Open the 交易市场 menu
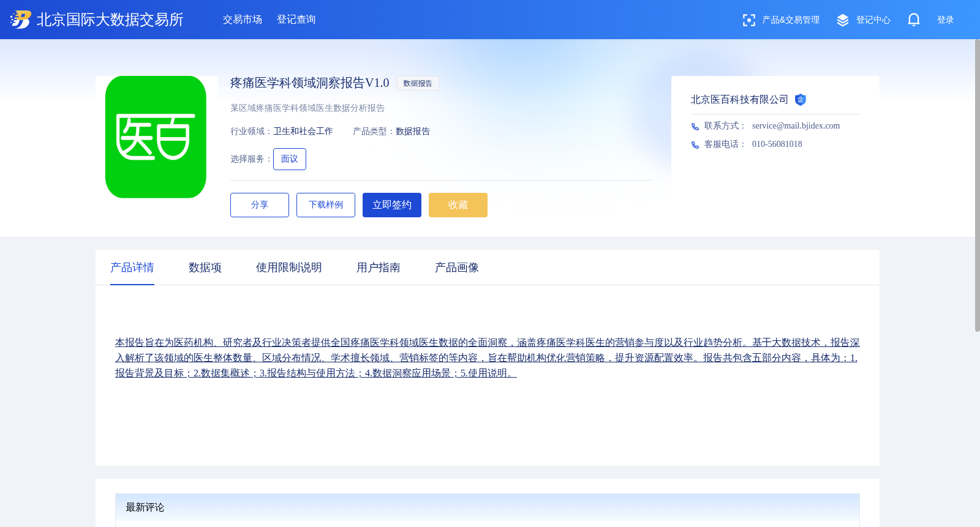The width and height of the screenshot is (980, 527). point(243,20)
